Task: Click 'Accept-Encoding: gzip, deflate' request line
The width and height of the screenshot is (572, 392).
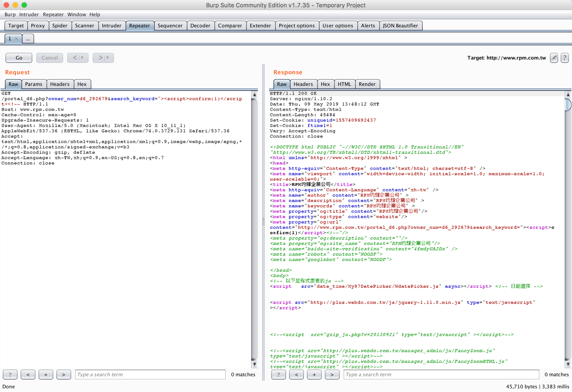Action: (48, 152)
